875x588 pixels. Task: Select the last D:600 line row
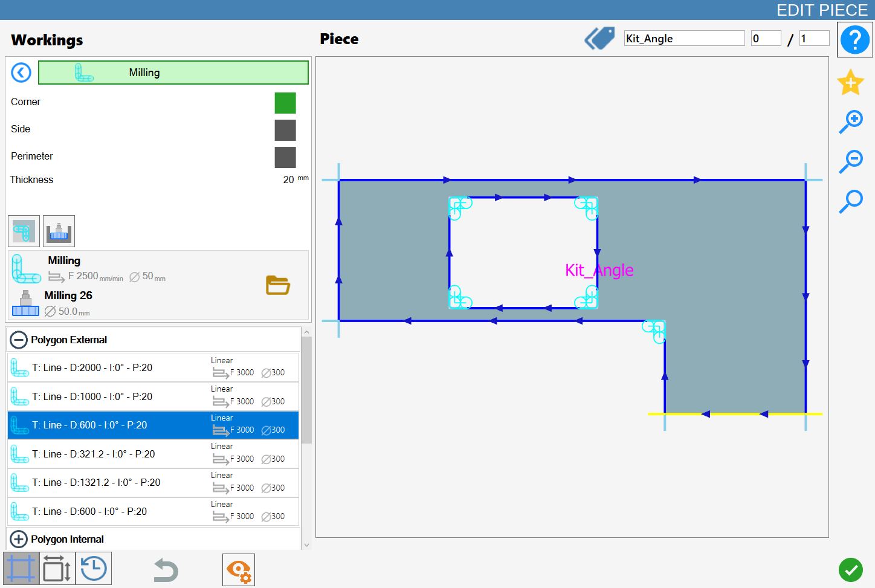click(153, 511)
